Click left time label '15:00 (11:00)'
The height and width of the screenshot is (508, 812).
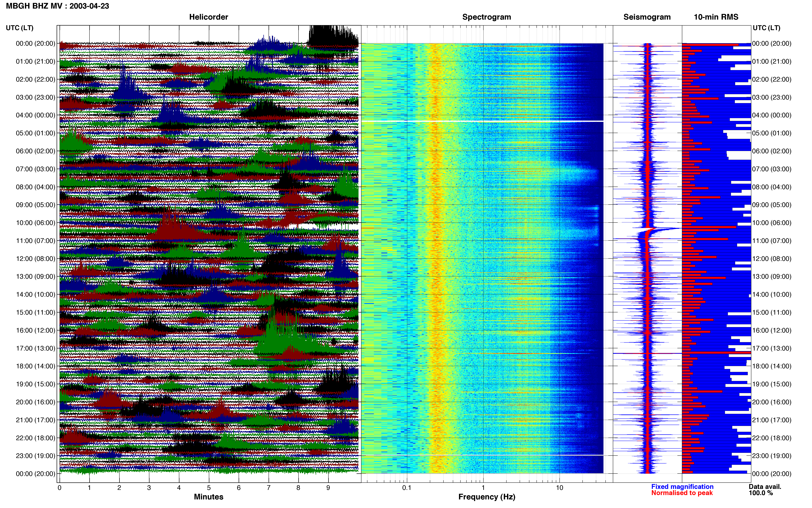point(35,313)
